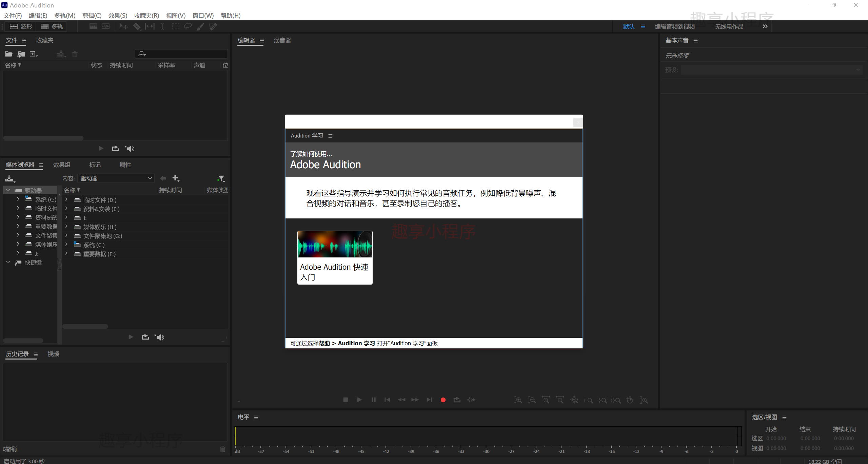Viewport: 868px width, 464px height.
Task: Open the 窗口(W) menu
Action: tap(203, 16)
